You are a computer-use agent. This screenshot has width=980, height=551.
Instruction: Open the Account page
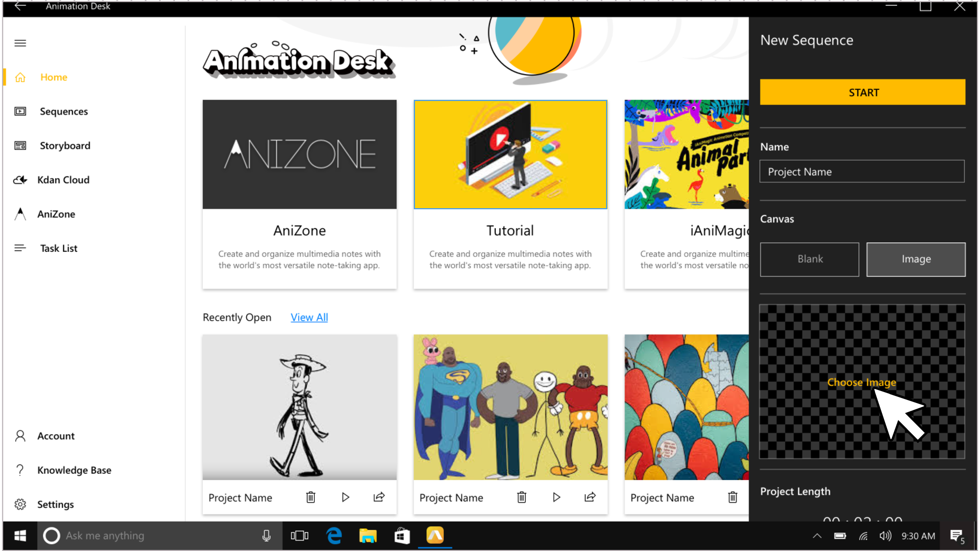tap(56, 436)
